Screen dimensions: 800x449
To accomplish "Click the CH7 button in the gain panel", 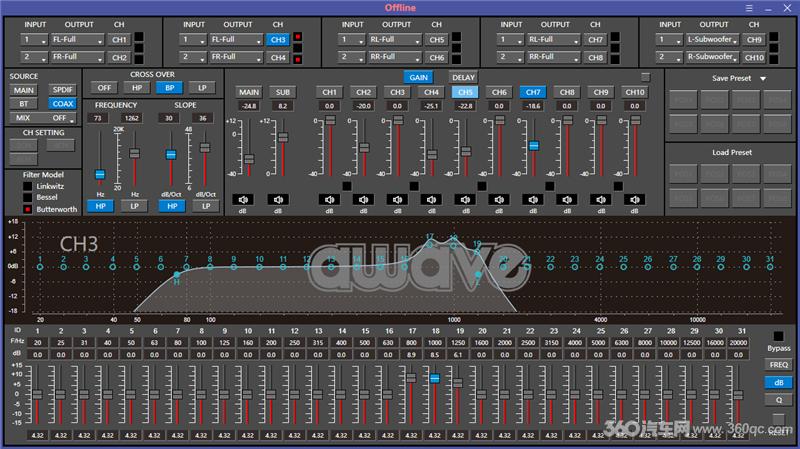I will pyautogui.click(x=533, y=92).
